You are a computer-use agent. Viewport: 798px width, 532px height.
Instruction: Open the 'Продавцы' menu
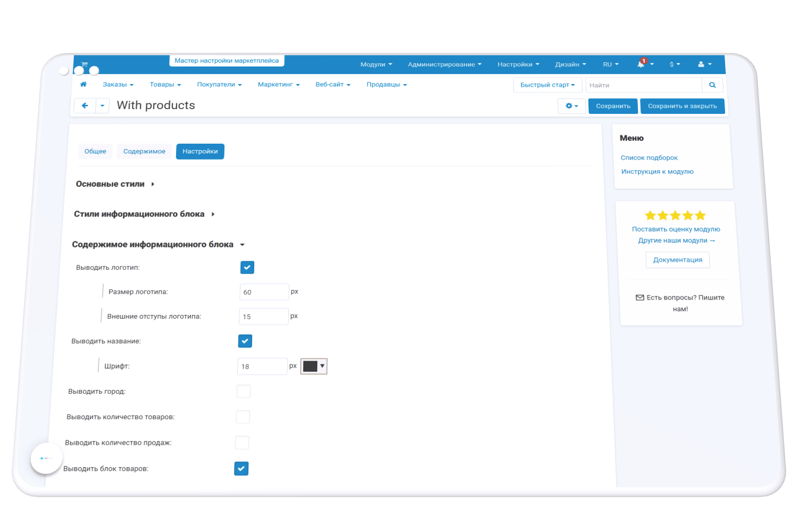pos(387,85)
